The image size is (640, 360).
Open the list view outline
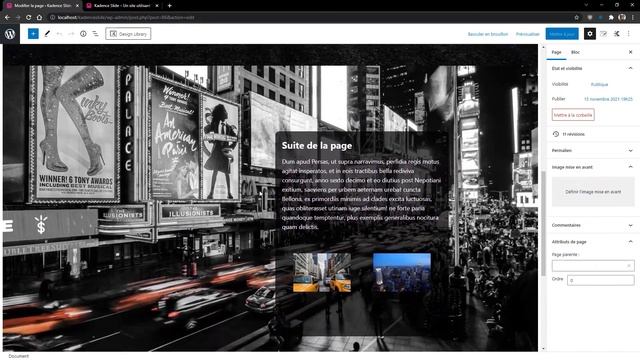95,34
